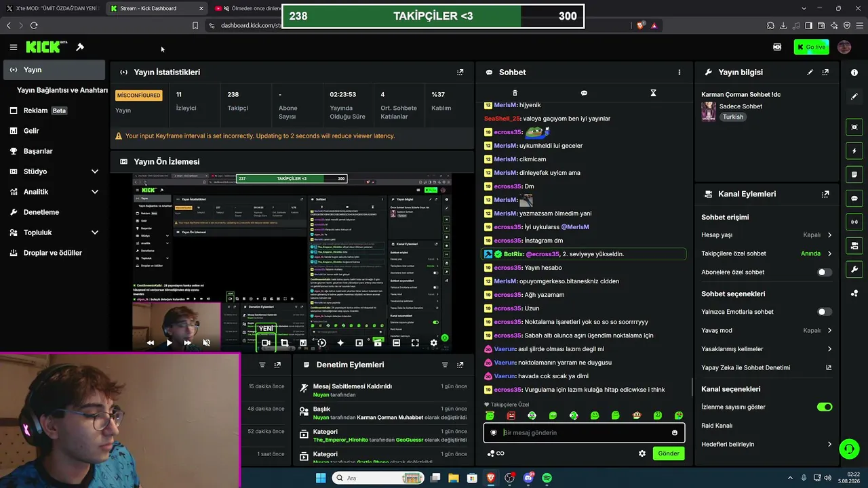Pop out the Denetim Eylemleri panel
Image resolution: width=868 pixels, height=488 pixels.
460,365
